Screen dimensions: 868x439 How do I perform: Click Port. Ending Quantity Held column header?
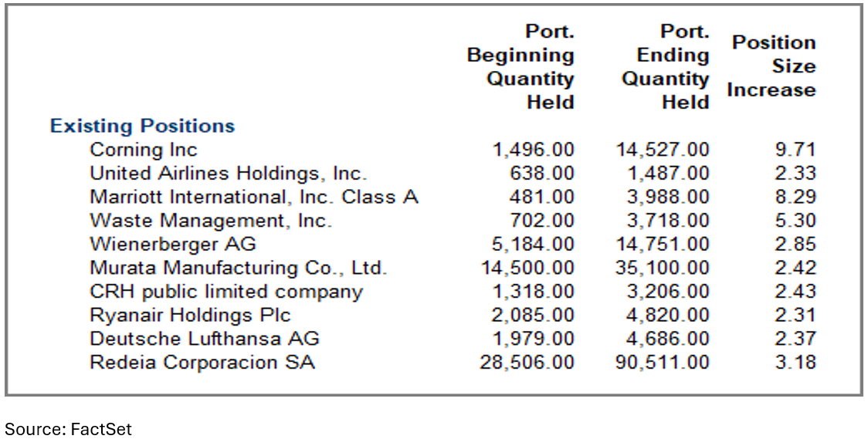(666, 67)
